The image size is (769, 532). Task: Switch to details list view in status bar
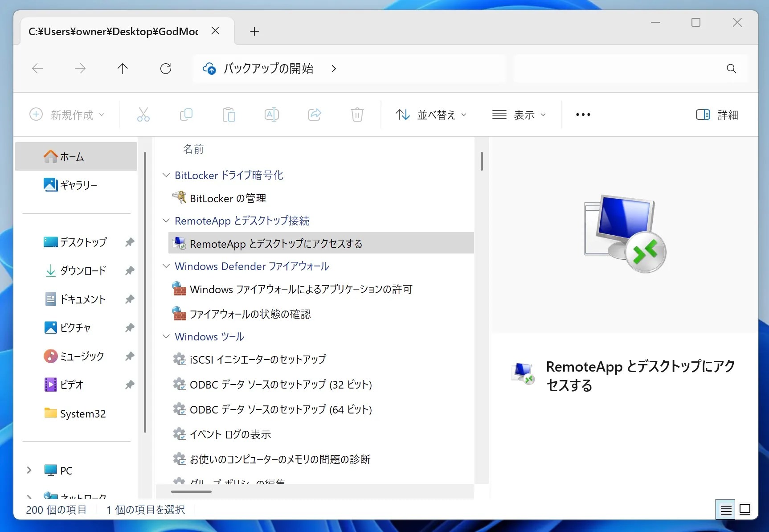[x=726, y=509]
